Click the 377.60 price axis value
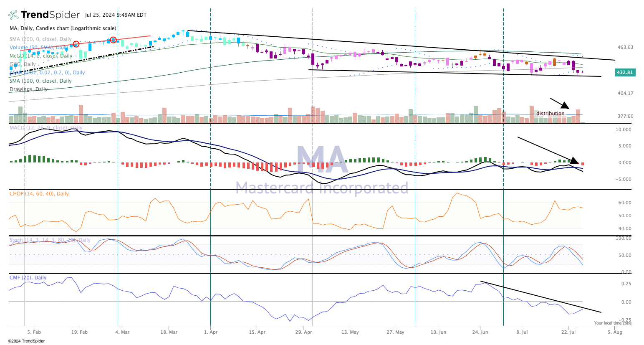Screen dimensions: 644x345 point(625,117)
